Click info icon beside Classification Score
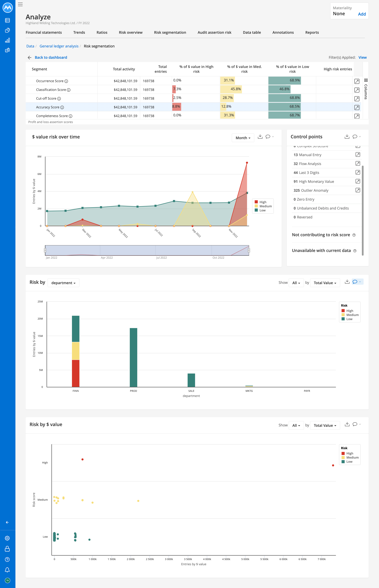This screenshot has height=588, width=379. [x=69, y=90]
